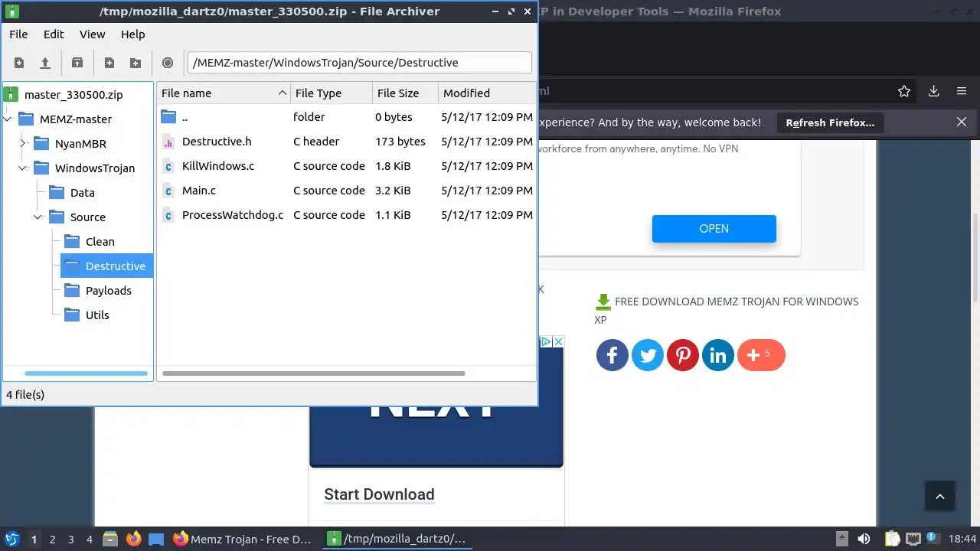
Task: Open the Firefox hamburger menu
Action: coord(962,91)
